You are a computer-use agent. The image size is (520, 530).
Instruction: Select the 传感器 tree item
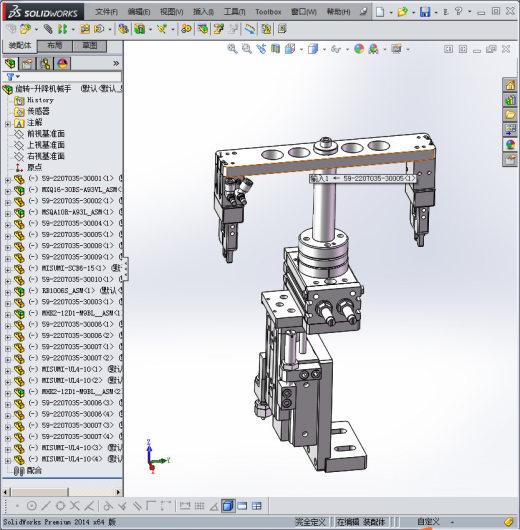[38, 111]
